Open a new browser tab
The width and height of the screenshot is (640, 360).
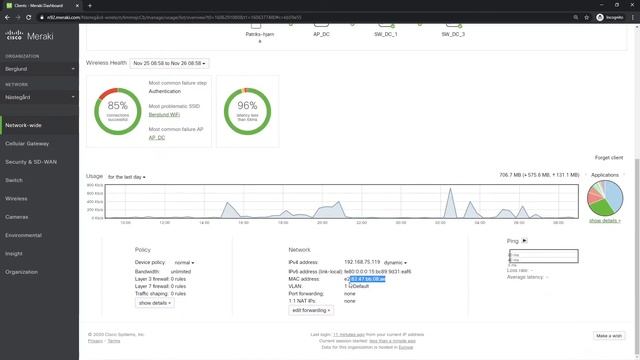(90, 6)
